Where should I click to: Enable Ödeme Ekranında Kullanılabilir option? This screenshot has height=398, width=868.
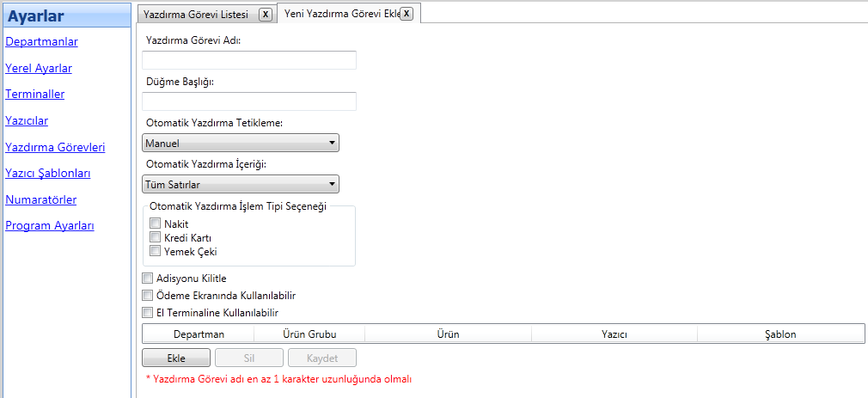pyautogui.click(x=147, y=296)
